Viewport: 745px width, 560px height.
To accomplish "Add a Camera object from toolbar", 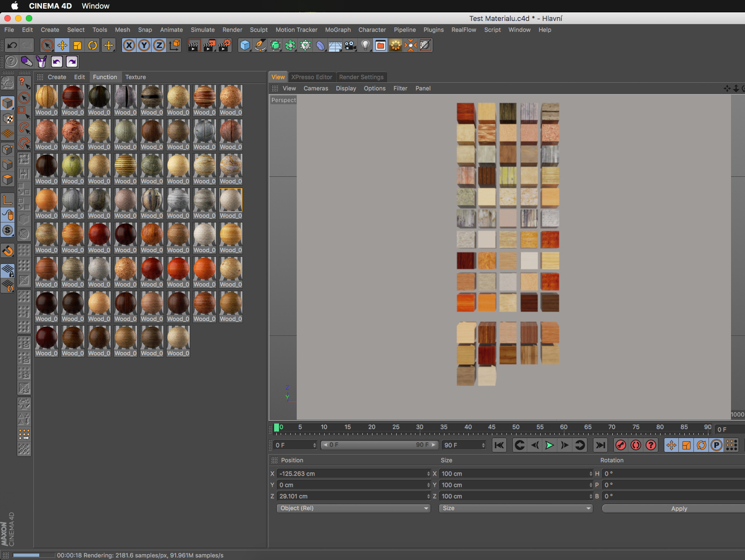I will click(x=350, y=46).
